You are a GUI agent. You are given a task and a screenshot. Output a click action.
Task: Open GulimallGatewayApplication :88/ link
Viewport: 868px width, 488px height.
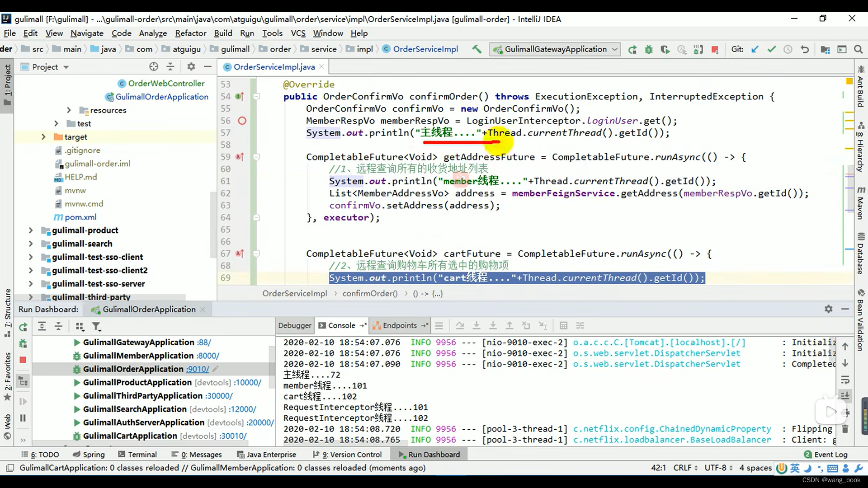click(204, 343)
